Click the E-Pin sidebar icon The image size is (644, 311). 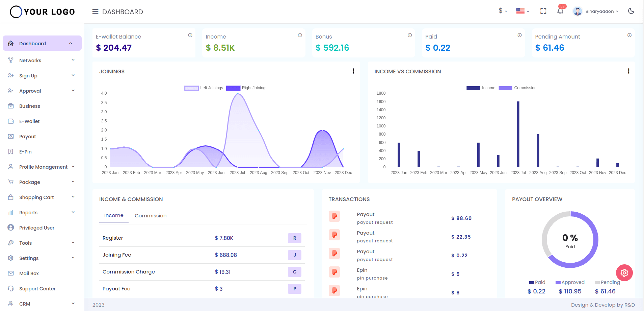click(11, 151)
